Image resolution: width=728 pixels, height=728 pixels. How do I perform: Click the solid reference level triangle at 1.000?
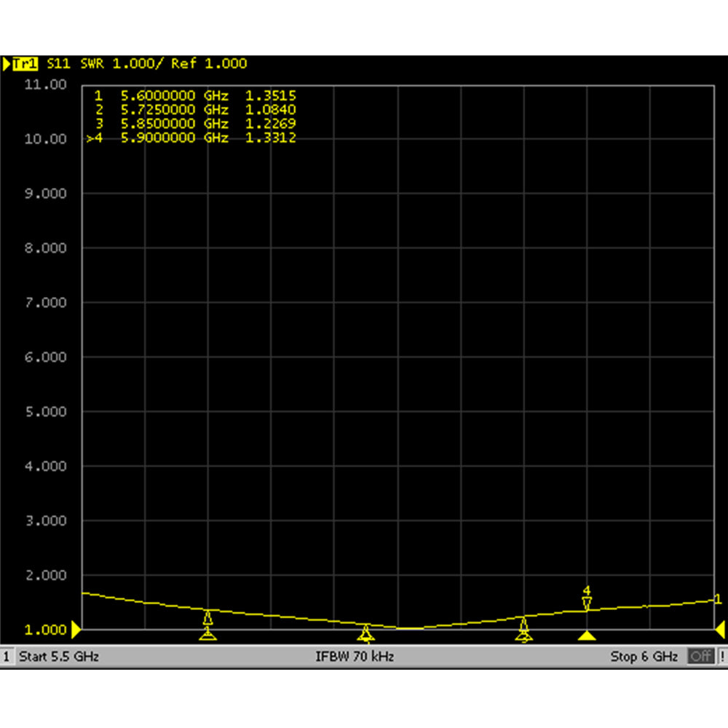click(x=74, y=628)
